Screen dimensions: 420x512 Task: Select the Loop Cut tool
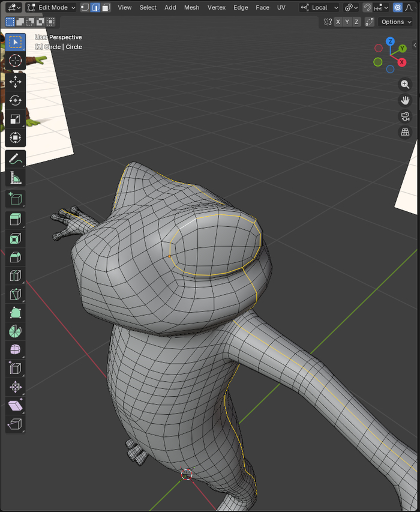16,276
